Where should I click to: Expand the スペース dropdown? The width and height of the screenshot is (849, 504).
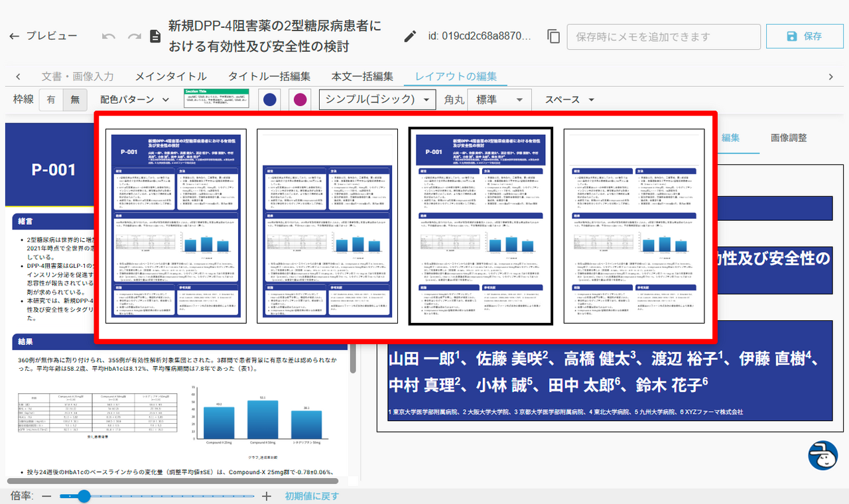(570, 100)
